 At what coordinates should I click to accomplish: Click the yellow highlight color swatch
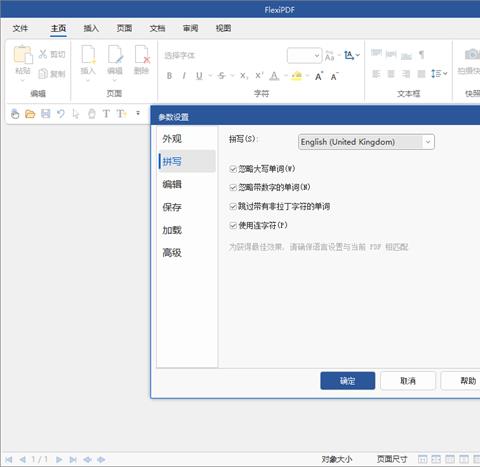pos(296,76)
